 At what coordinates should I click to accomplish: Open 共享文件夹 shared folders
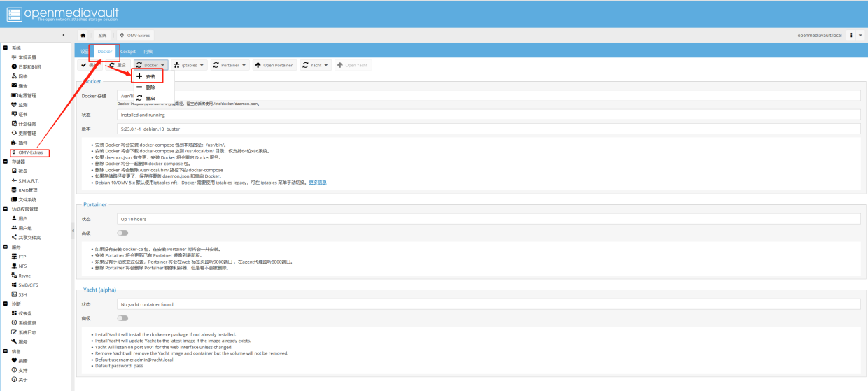pos(29,237)
